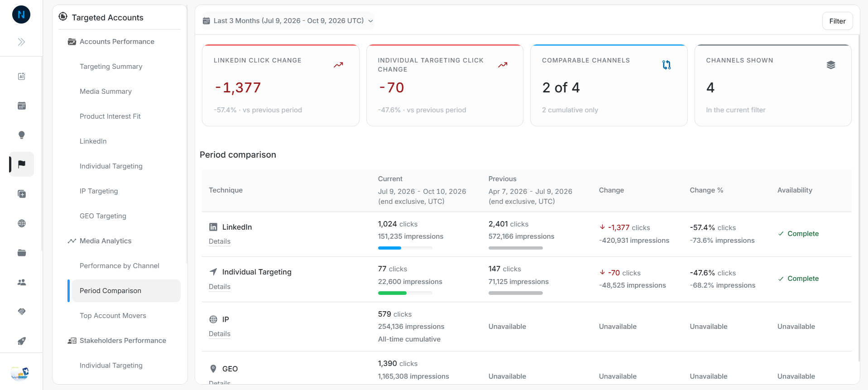Open Performance by Channel page
Image resolution: width=868 pixels, height=390 pixels.
[x=120, y=266]
